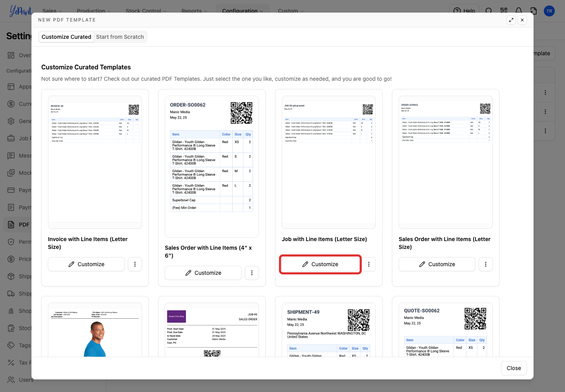Open the Reports dropdown menu
The height and width of the screenshot is (392, 565).
point(194,11)
